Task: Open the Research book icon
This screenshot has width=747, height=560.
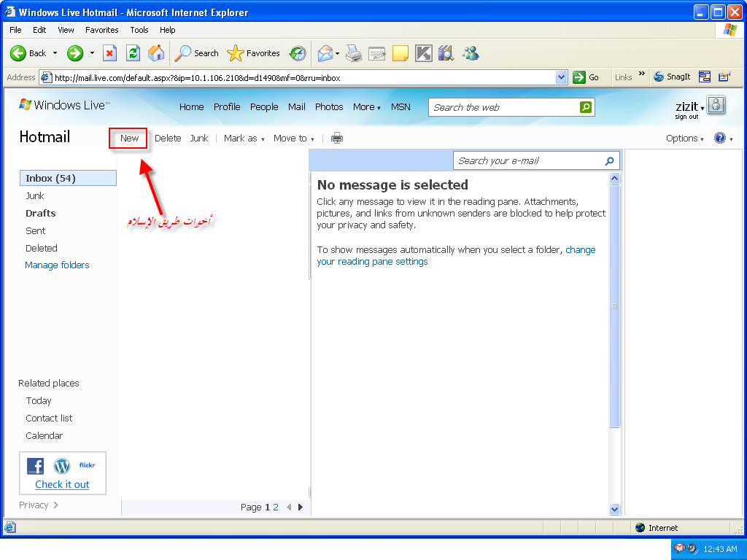Action: click(x=446, y=52)
